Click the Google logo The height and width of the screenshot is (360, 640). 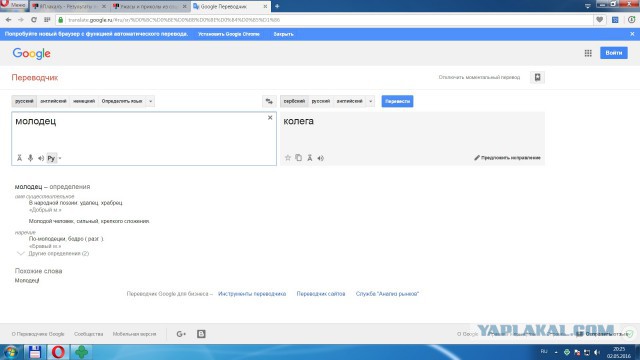tap(31, 53)
